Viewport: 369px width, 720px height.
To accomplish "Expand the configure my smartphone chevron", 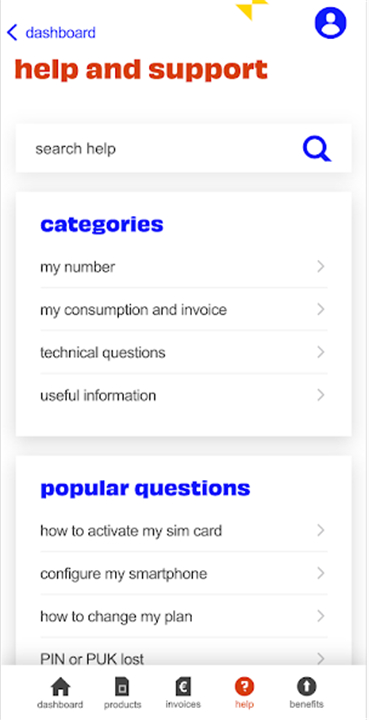I will [321, 573].
